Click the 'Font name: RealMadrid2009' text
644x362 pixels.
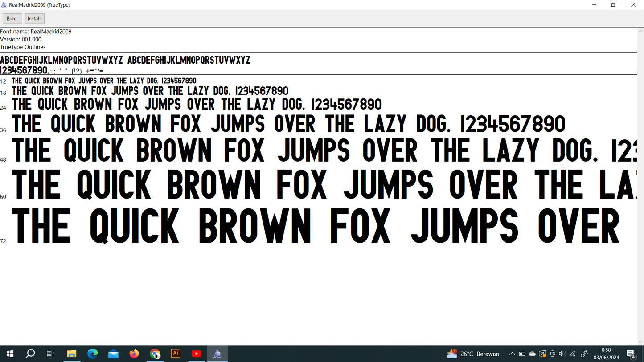pyautogui.click(x=36, y=32)
